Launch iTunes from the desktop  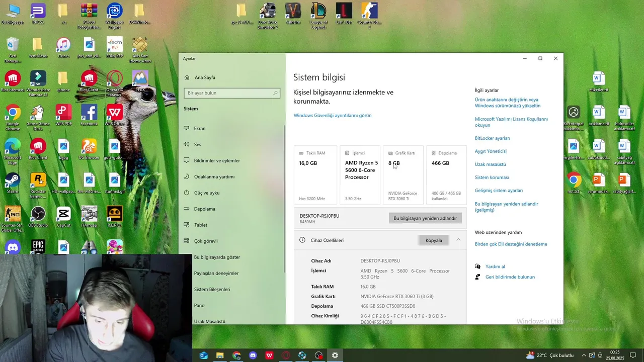point(63,48)
